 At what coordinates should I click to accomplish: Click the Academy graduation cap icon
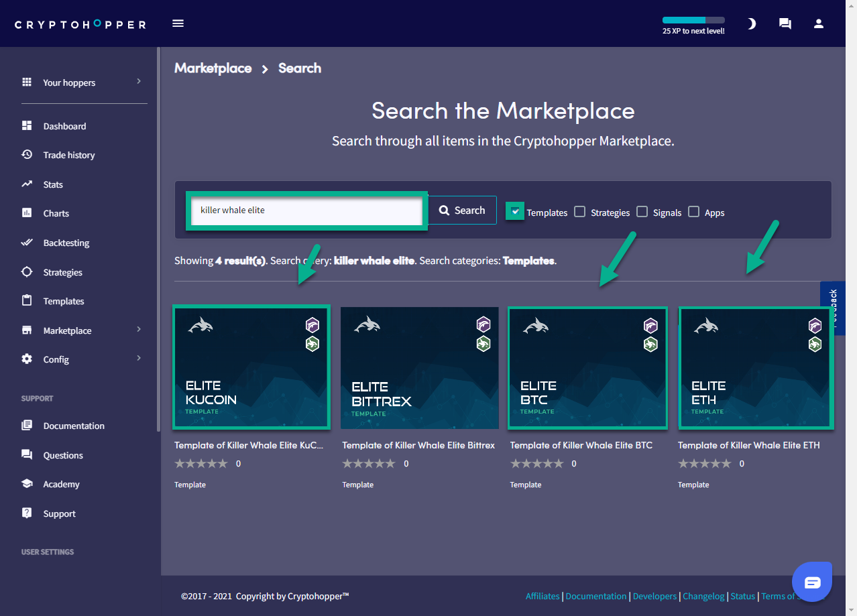(x=27, y=484)
